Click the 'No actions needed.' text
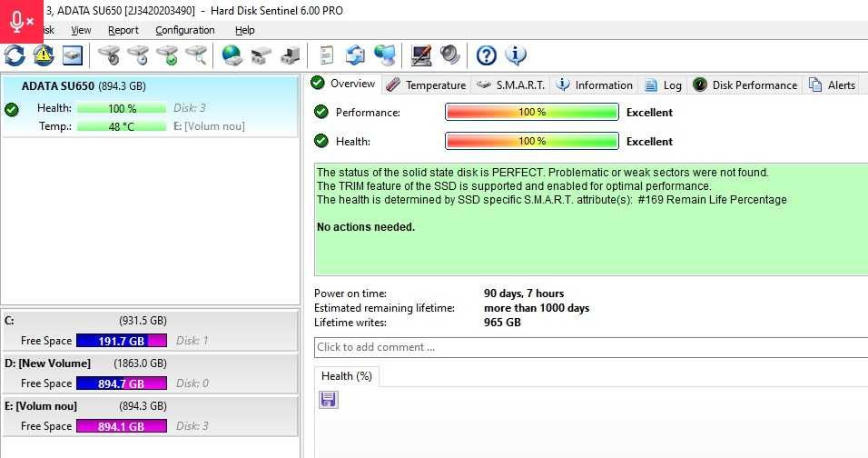Viewport: 868px width, 458px height. click(365, 227)
